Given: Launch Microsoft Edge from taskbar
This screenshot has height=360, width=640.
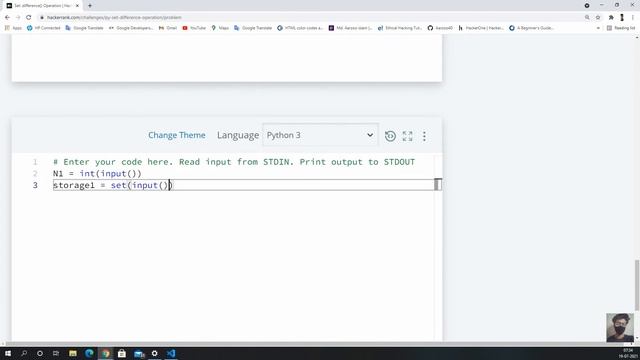Looking at the screenshot, I should [x=89, y=353].
